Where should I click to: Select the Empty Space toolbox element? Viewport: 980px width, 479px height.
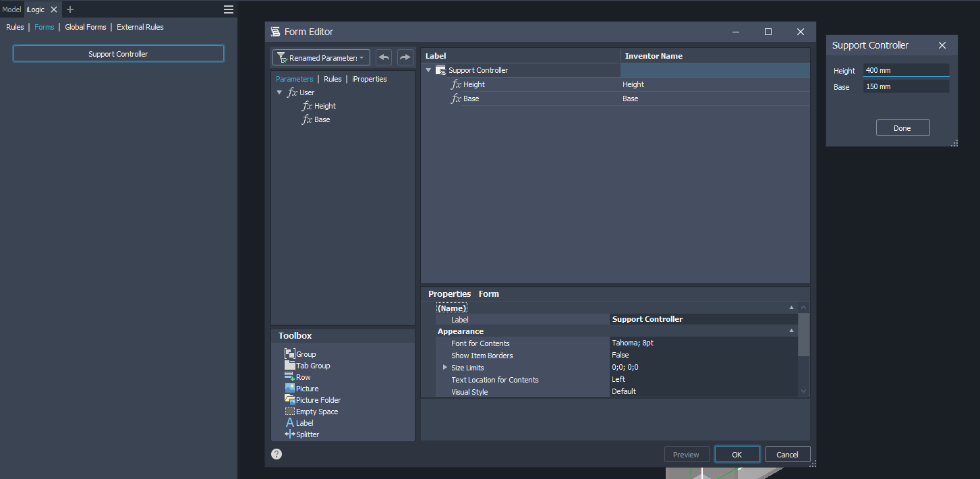click(316, 411)
